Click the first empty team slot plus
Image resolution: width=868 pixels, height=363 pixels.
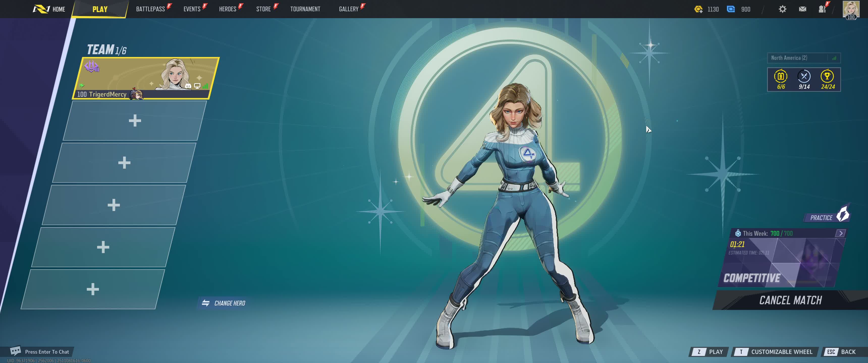coord(134,120)
